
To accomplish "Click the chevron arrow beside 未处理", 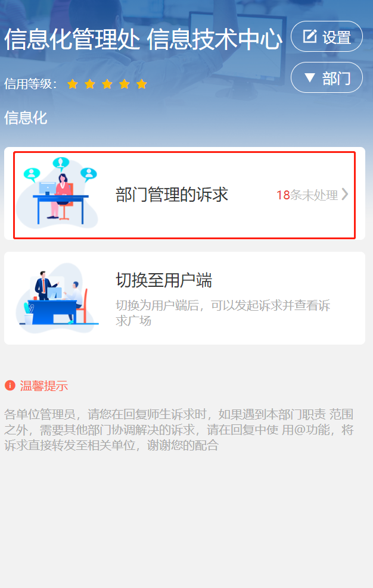I will (x=345, y=194).
